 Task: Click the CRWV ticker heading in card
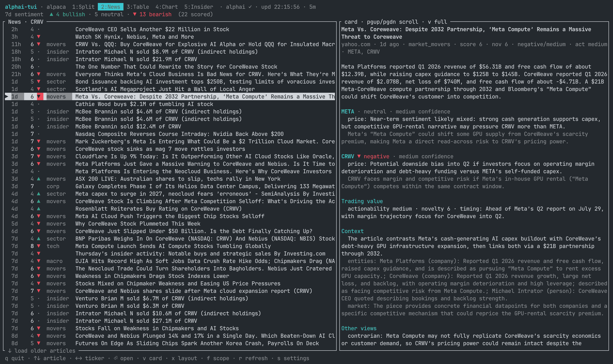click(348, 157)
